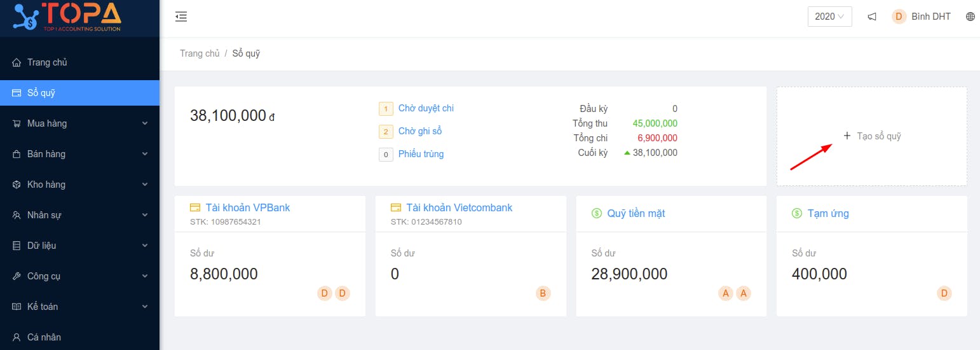Click the D avatar on Tạm ứng card
Image resolution: width=980 pixels, height=350 pixels.
944,293
